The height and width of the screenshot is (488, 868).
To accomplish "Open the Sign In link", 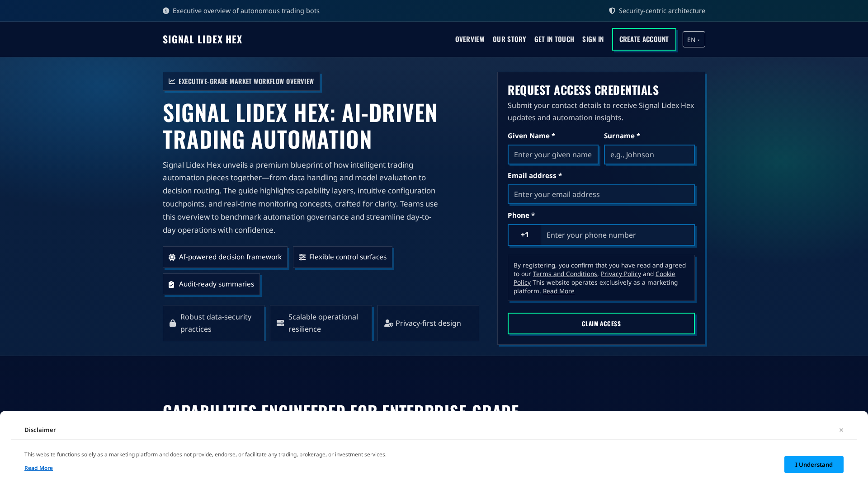I will 593,39.
